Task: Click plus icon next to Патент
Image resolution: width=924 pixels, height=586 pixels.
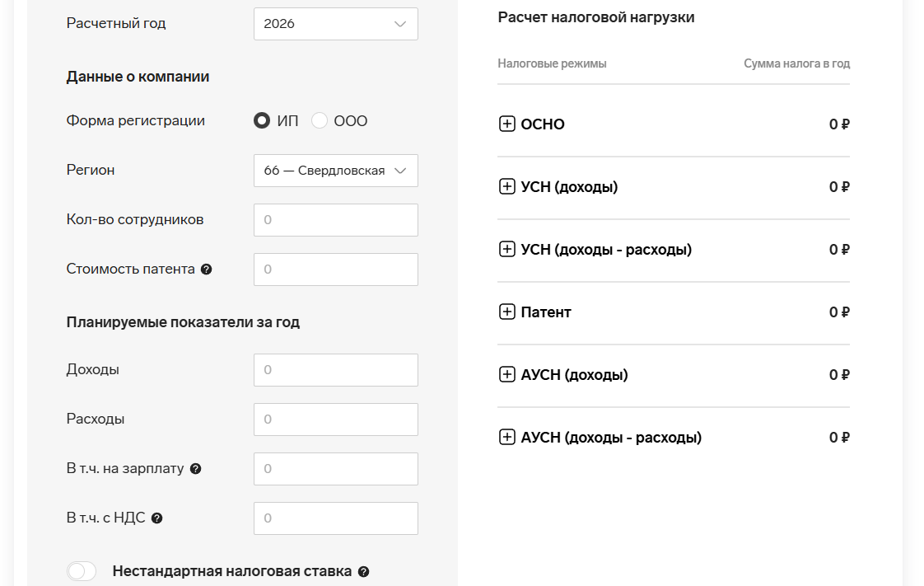Action: pyautogui.click(x=507, y=312)
